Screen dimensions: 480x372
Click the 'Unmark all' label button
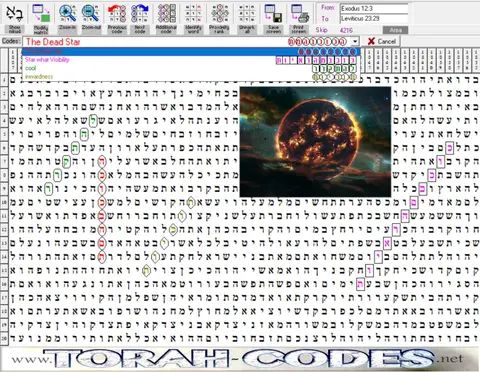[247, 29]
